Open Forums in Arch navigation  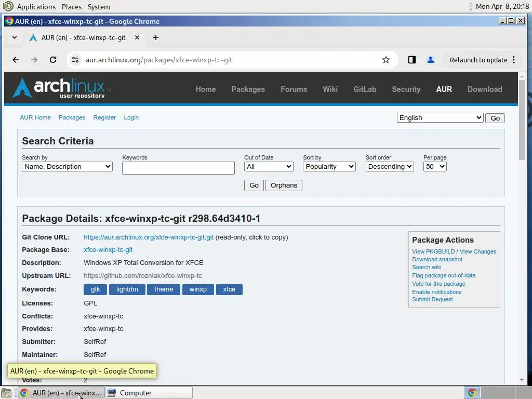coord(294,89)
